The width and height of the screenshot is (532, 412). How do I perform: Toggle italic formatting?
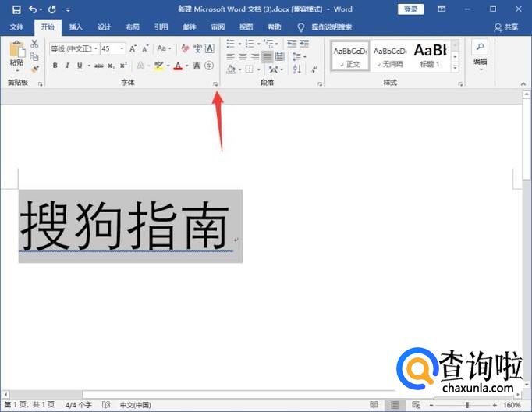click(x=67, y=66)
